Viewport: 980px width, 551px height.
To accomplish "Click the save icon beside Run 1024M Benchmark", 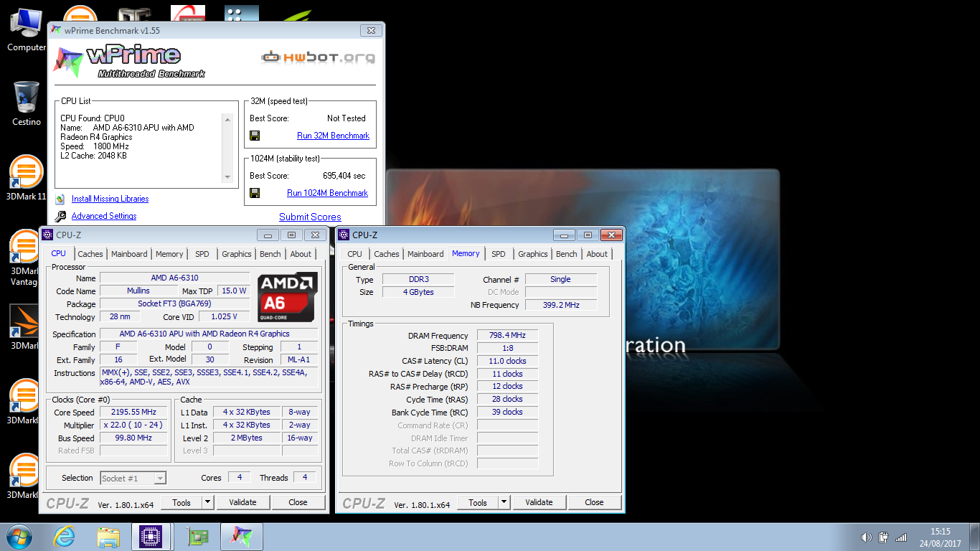I will pyautogui.click(x=254, y=193).
